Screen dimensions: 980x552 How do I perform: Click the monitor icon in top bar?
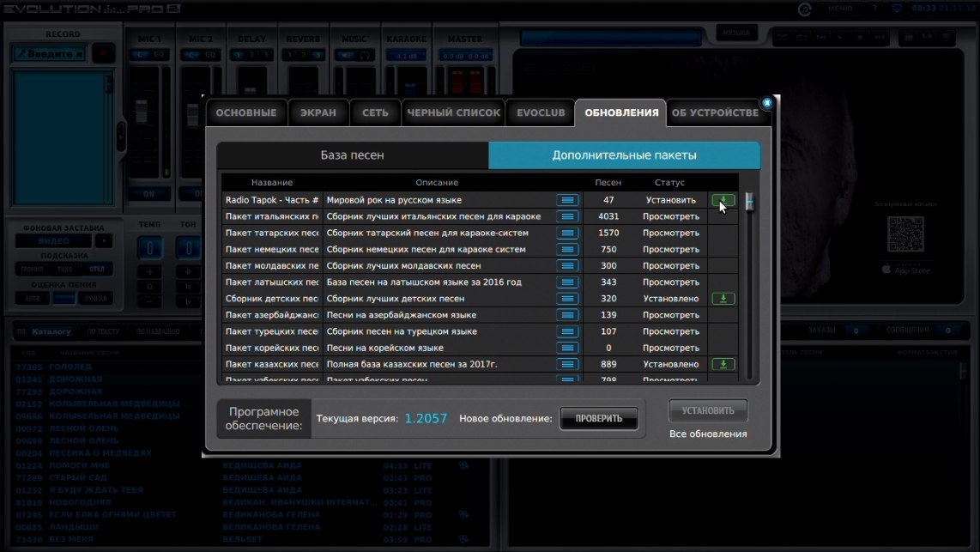897,8
